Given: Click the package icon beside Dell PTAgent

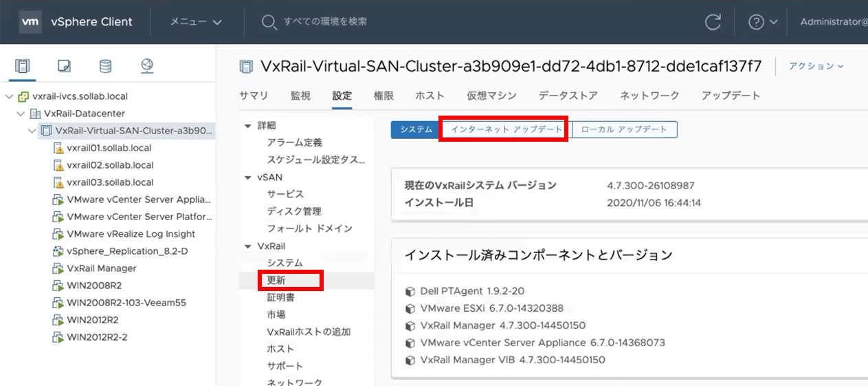Looking at the screenshot, I should 410,291.
